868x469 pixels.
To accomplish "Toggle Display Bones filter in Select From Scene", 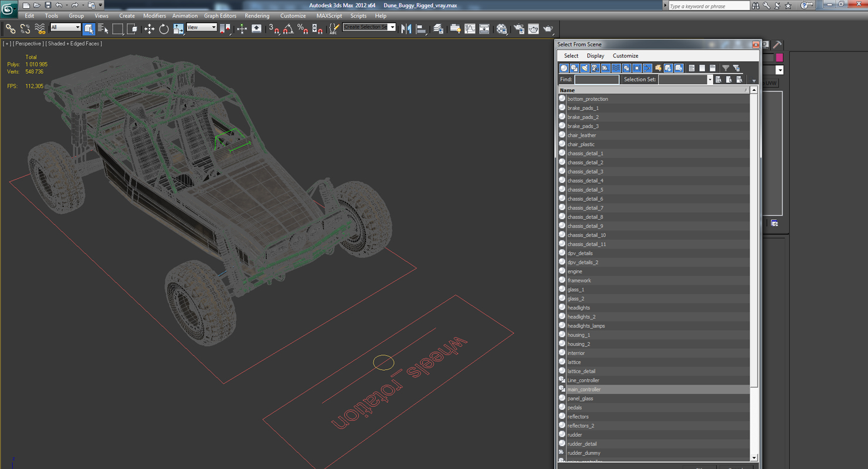I will click(x=647, y=68).
